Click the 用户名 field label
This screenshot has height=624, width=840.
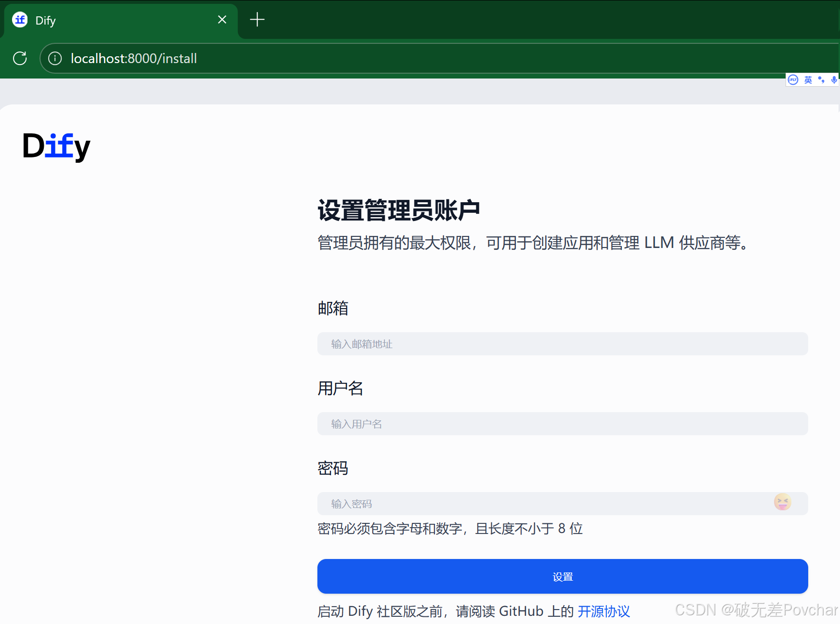click(341, 388)
